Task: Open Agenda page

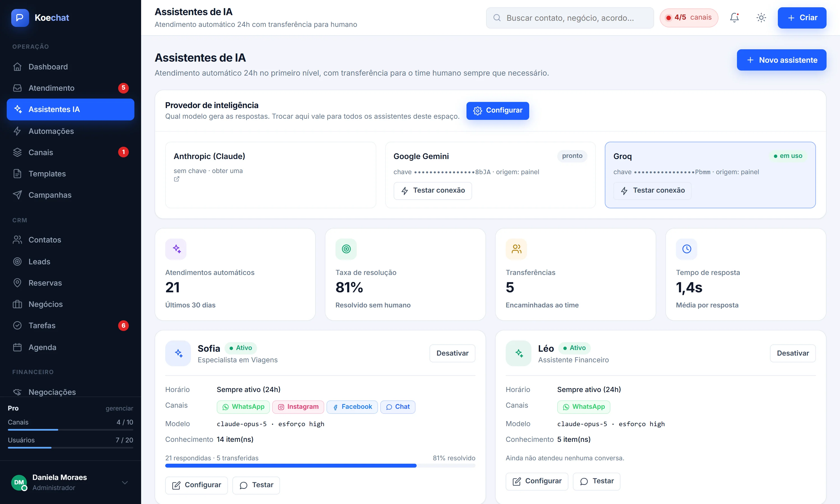Action: (71, 347)
